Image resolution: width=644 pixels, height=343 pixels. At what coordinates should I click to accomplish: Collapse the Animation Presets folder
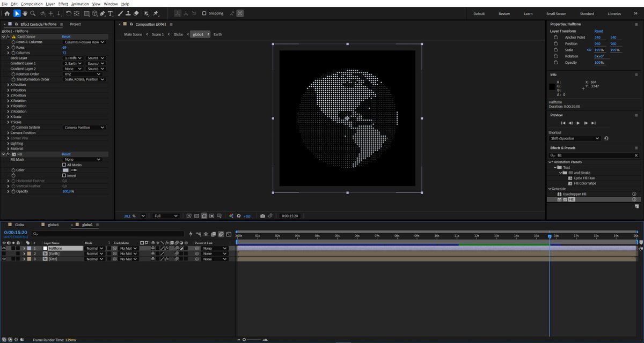550,162
